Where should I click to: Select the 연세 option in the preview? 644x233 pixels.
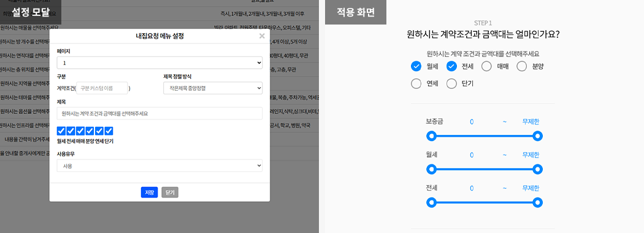pyautogui.click(x=416, y=84)
